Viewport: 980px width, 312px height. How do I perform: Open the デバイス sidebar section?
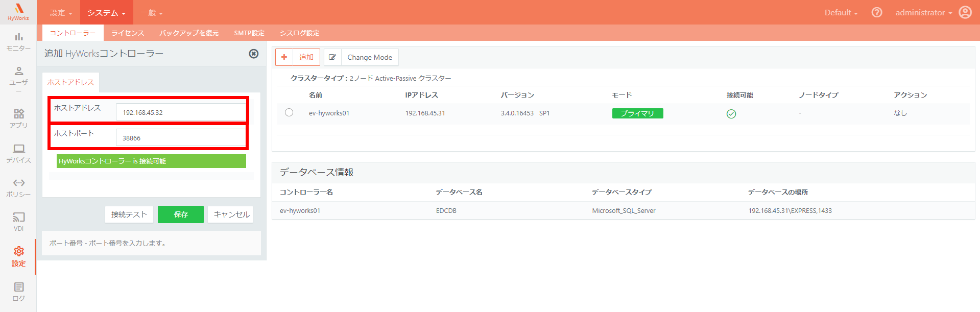pos(18,153)
